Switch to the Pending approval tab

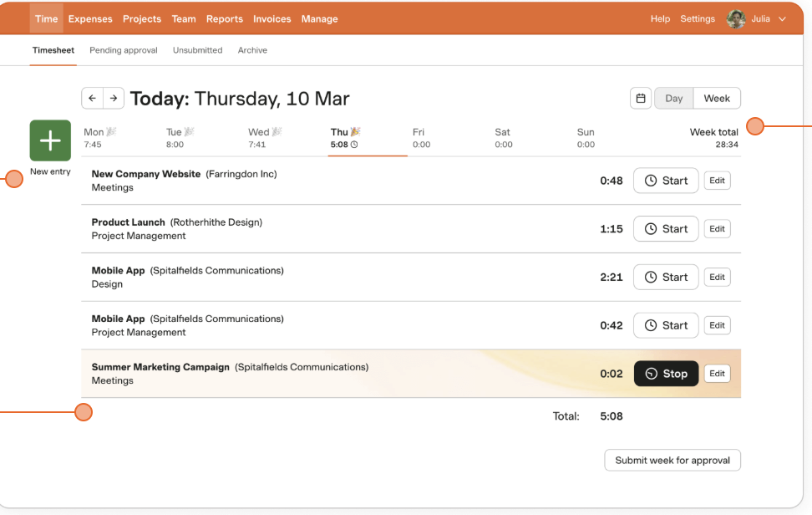[x=123, y=50]
